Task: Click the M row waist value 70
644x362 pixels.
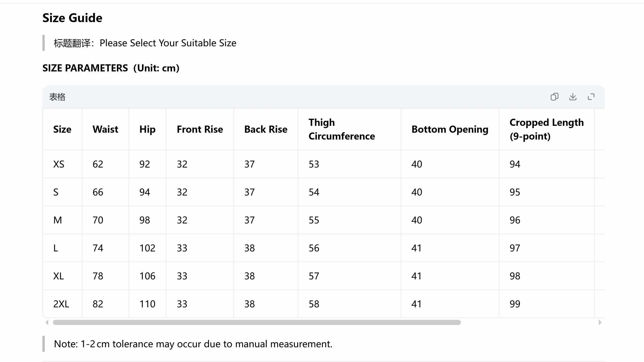Action: (x=98, y=220)
